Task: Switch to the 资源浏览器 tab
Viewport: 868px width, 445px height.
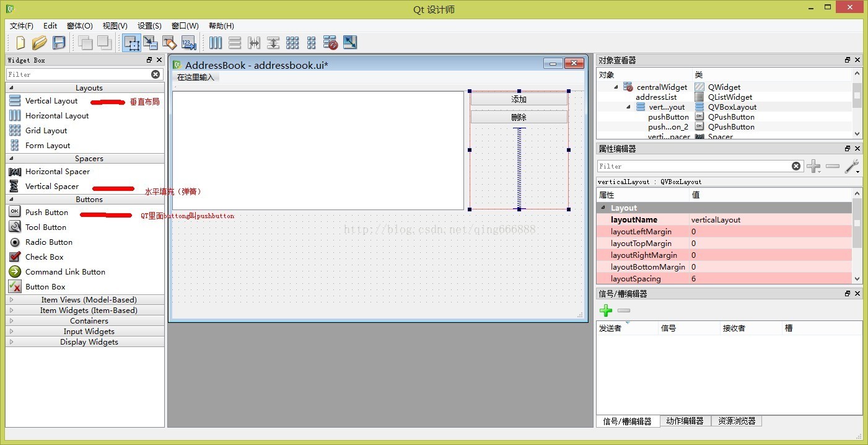Action: (x=737, y=421)
